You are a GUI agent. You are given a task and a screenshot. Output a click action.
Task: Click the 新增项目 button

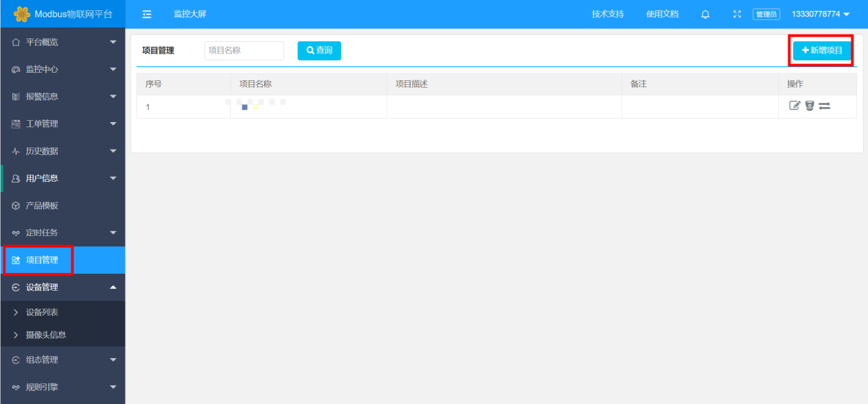[822, 51]
